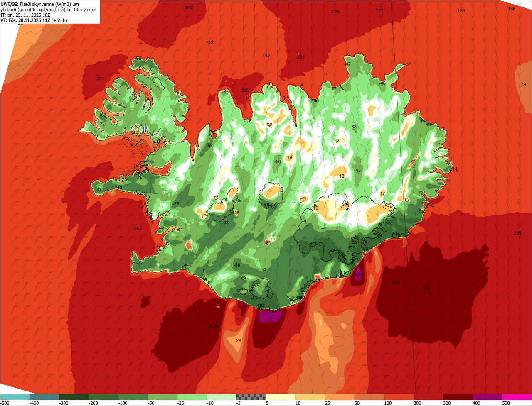Screen dimensions: 532x406
Task: Click the map value 28 south of Iceland
Action: coord(239,340)
